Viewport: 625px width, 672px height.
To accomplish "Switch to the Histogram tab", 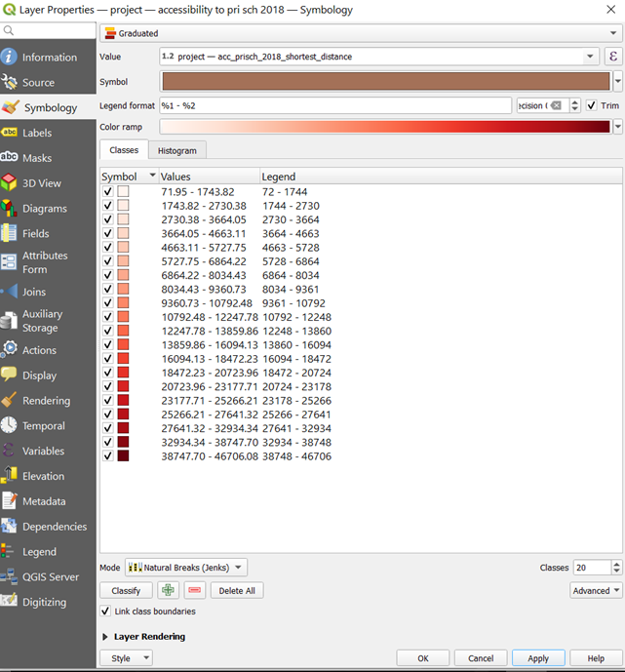I will point(176,150).
